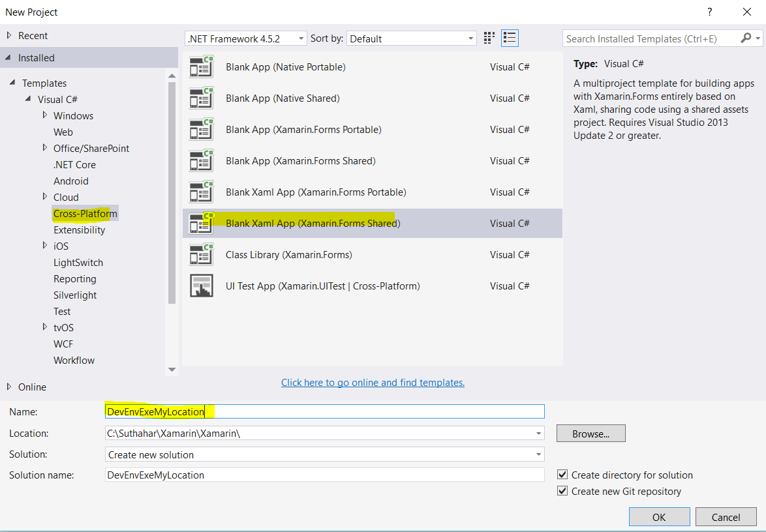Image resolution: width=766 pixels, height=532 pixels.
Task: Collapse the Installed section
Action: point(8,57)
